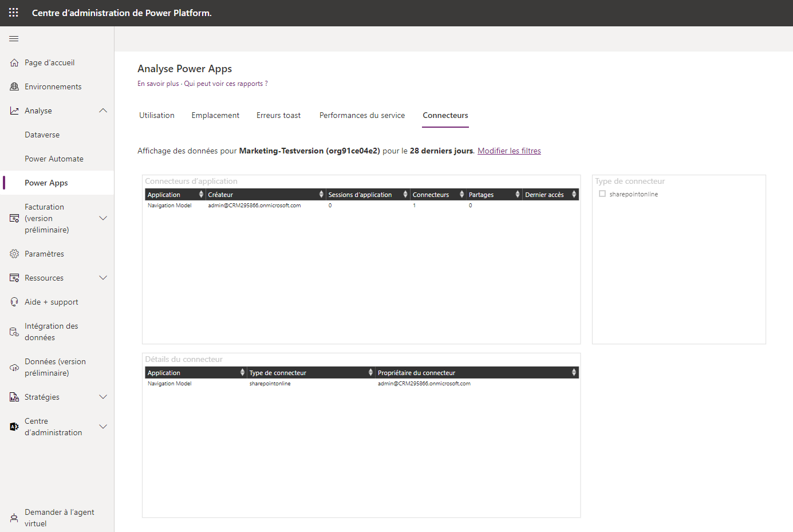Sort by Propriétaire du connecteur arrows
The height and width of the screenshot is (532, 793).
point(574,373)
